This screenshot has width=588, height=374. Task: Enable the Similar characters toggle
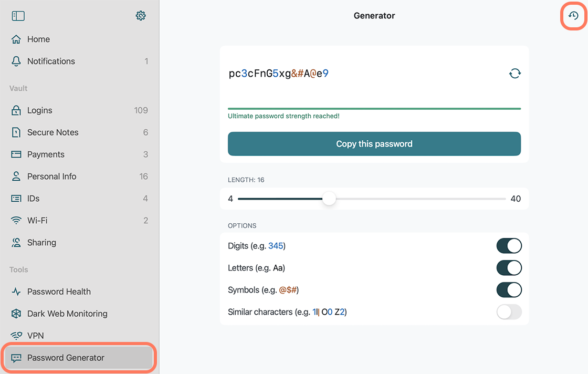click(x=509, y=312)
